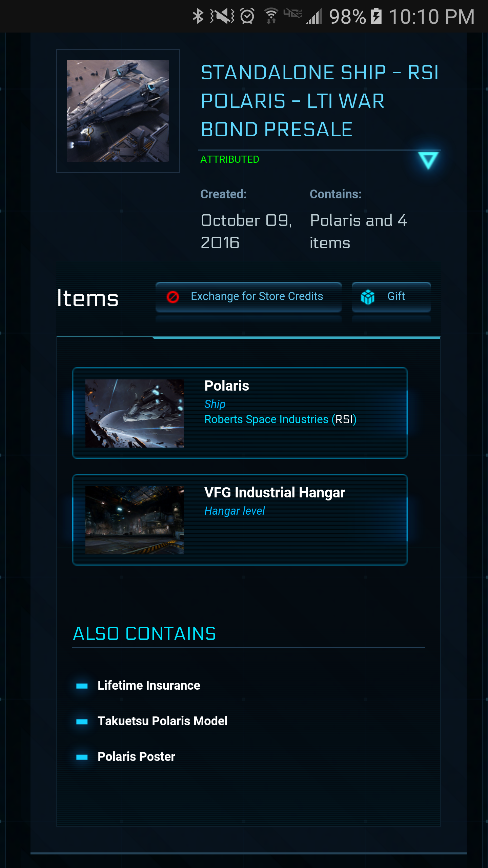Tap the Wi-Fi status icon

271,16
